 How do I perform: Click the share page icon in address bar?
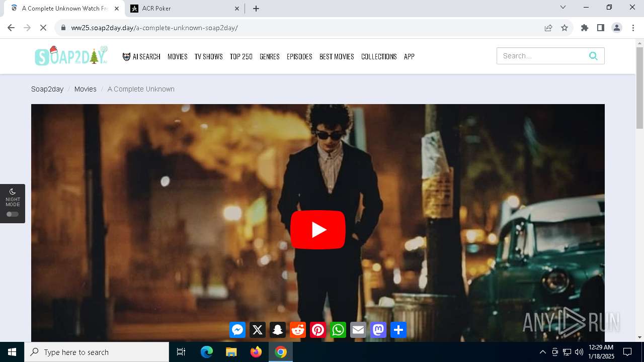pyautogui.click(x=548, y=28)
